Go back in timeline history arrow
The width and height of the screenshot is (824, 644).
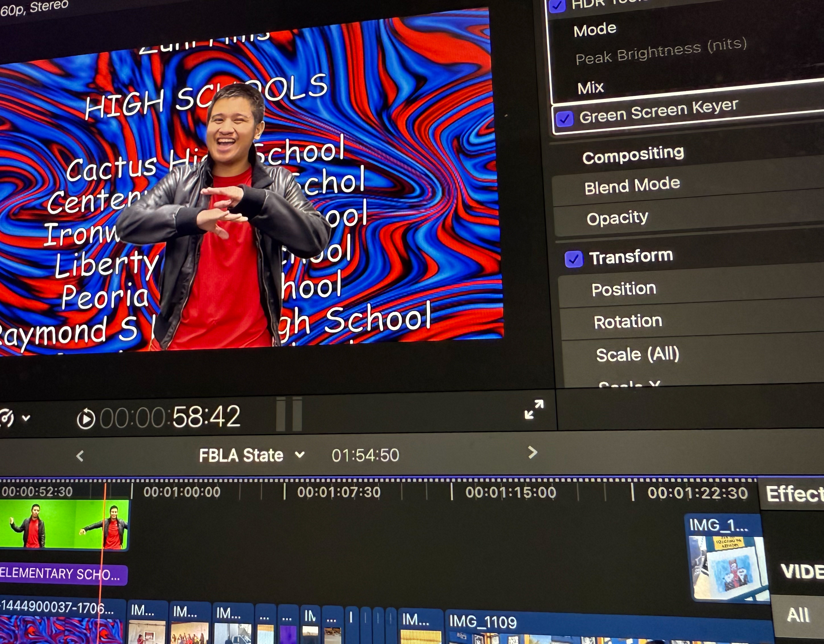click(x=80, y=456)
